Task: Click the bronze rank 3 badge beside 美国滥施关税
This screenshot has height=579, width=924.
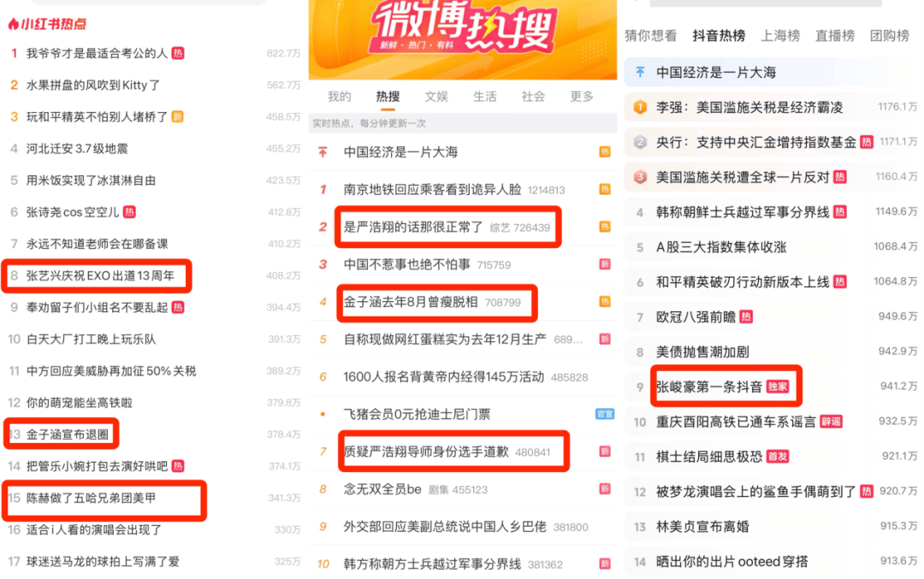Action: [640, 177]
